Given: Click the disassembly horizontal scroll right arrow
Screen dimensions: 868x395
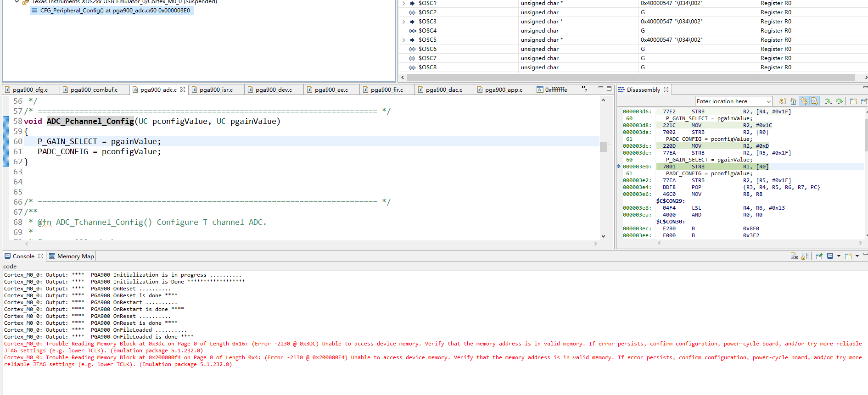Looking at the screenshot, I should pos(861,243).
